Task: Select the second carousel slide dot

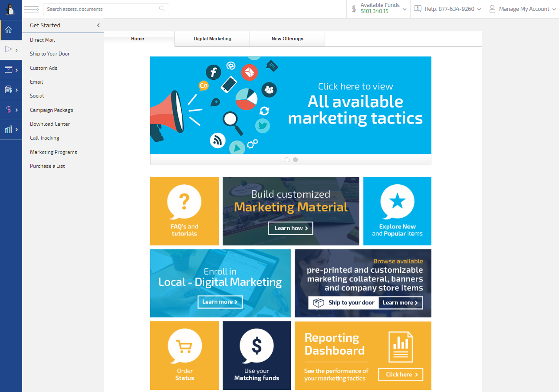Action: (295, 160)
